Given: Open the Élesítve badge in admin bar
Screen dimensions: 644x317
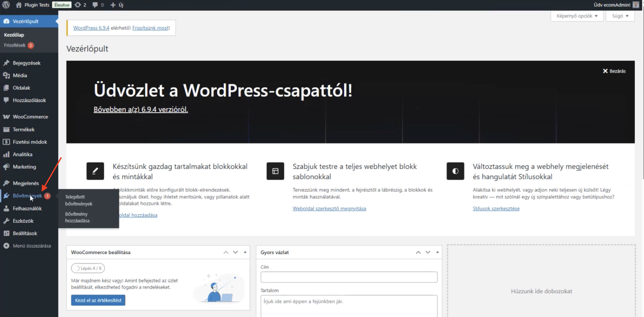Looking at the screenshot, I should point(62,5).
